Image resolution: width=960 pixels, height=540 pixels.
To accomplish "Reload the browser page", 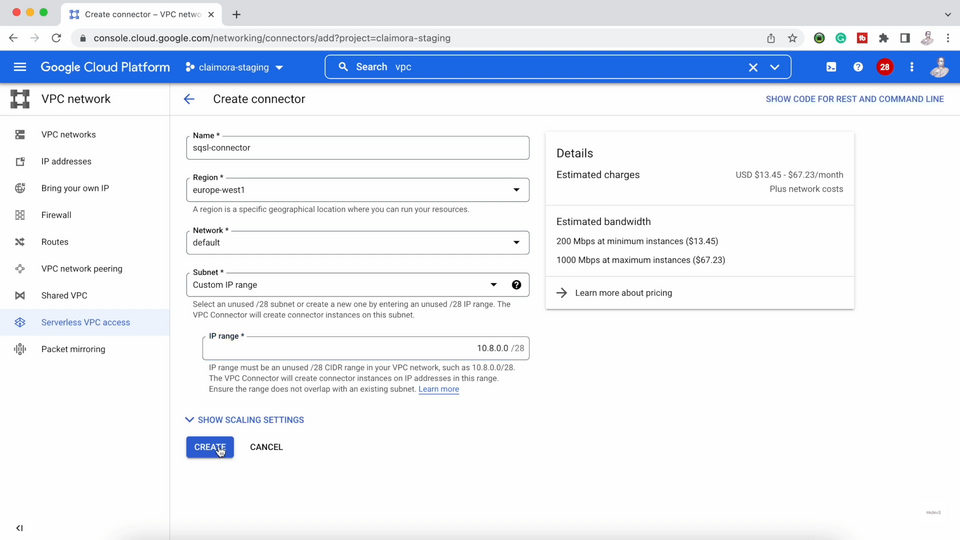I will click(56, 38).
